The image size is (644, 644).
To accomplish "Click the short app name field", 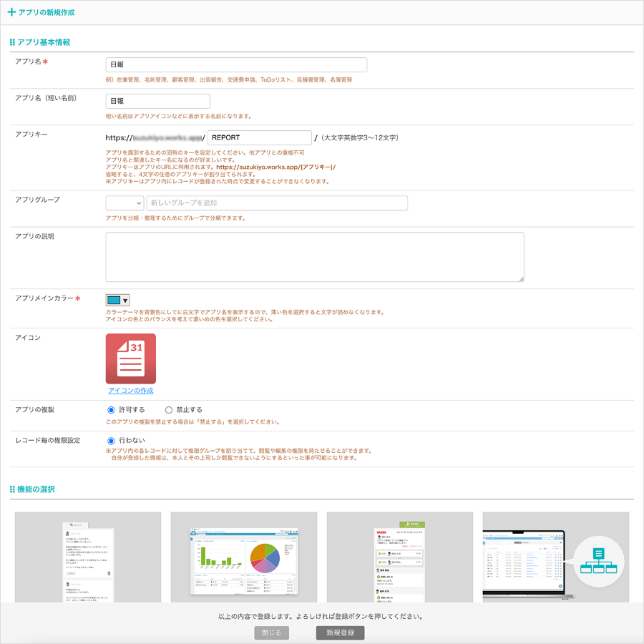I will tap(157, 101).
